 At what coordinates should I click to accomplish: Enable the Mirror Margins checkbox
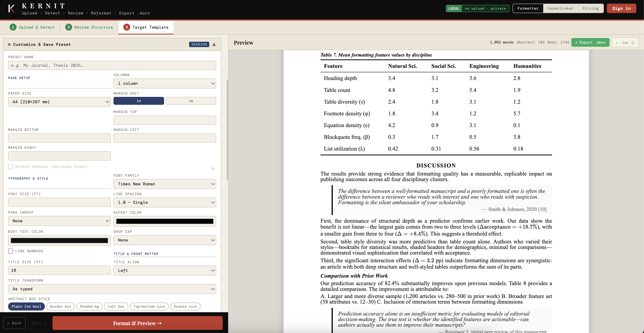point(11,167)
